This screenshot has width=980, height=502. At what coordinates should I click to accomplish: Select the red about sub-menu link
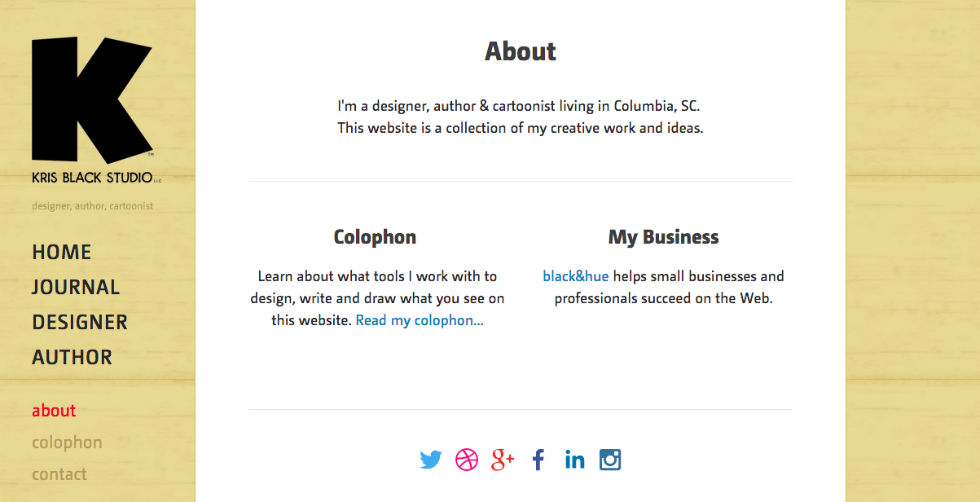[x=54, y=411]
